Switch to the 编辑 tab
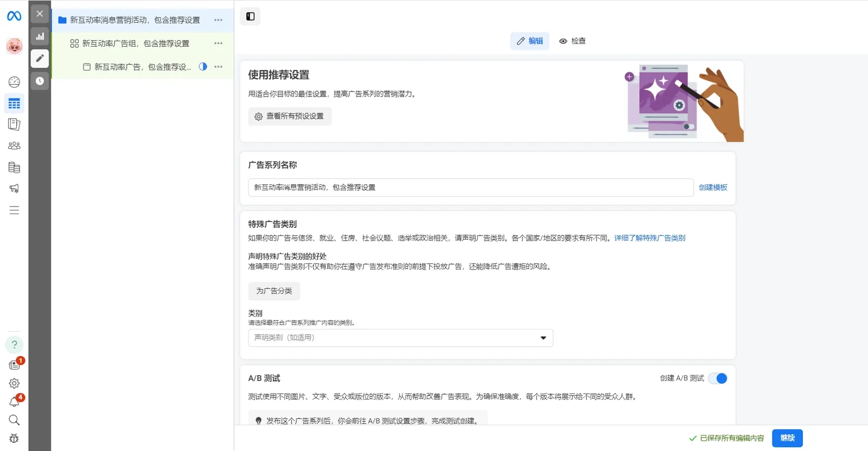868x451 pixels. click(x=529, y=41)
